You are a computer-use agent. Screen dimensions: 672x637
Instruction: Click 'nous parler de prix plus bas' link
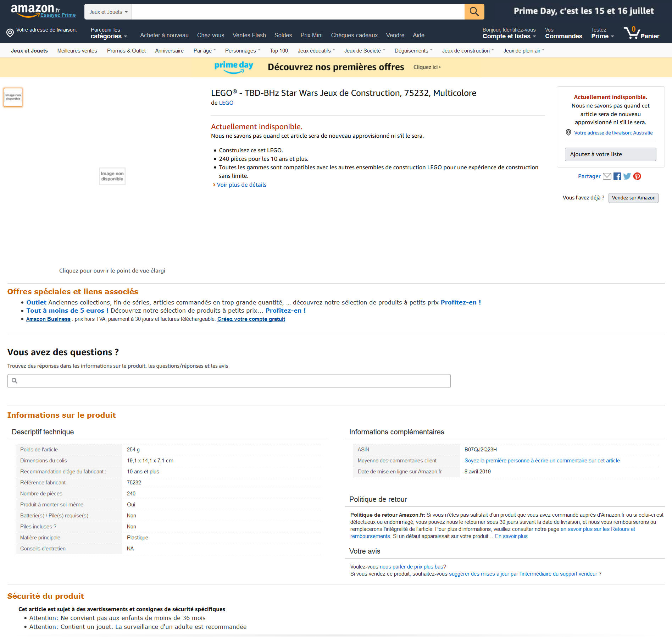411,567
